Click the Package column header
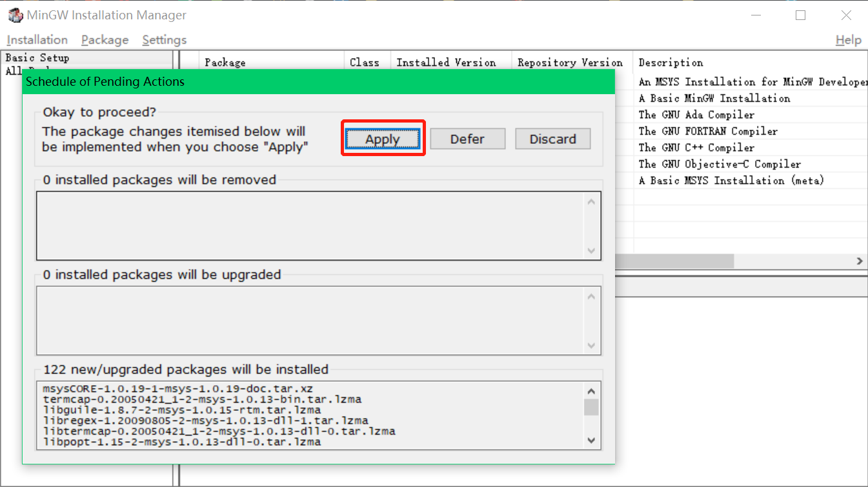 tap(224, 62)
